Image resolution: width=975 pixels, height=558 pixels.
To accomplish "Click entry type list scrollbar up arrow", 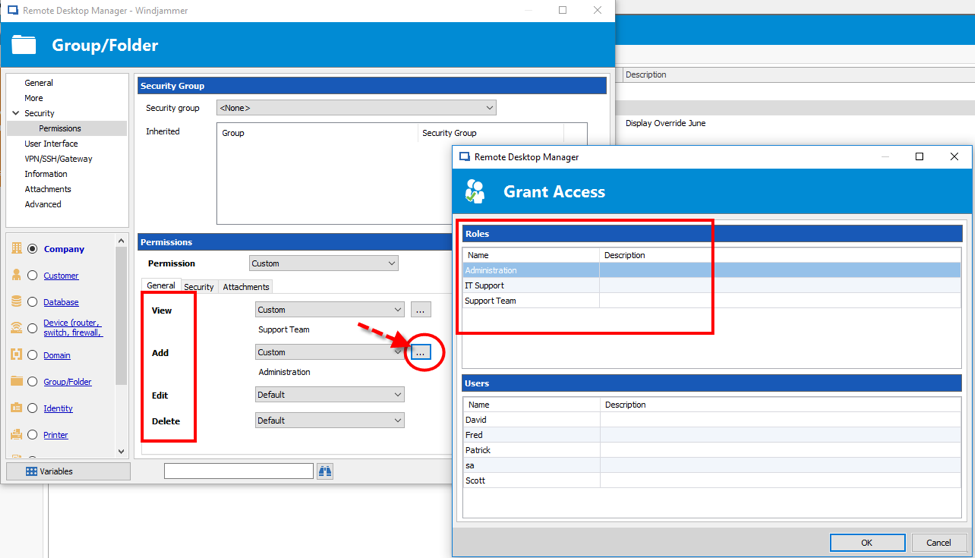I will [121, 241].
